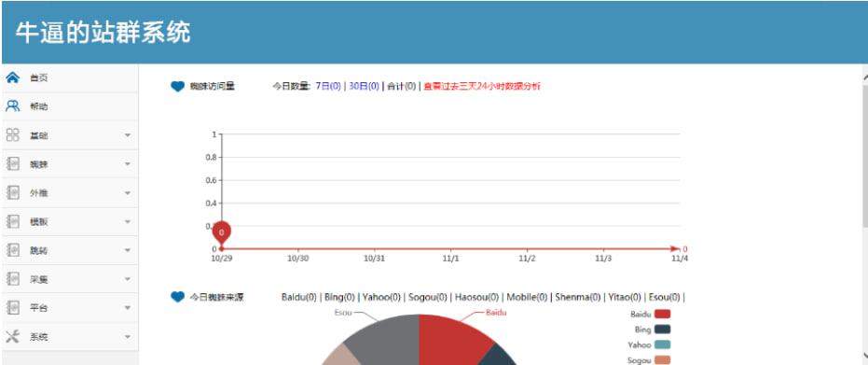The width and height of the screenshot is (868, 365).
Task: Open the 平台 sidebar menu item
Action: coord(70,307)
